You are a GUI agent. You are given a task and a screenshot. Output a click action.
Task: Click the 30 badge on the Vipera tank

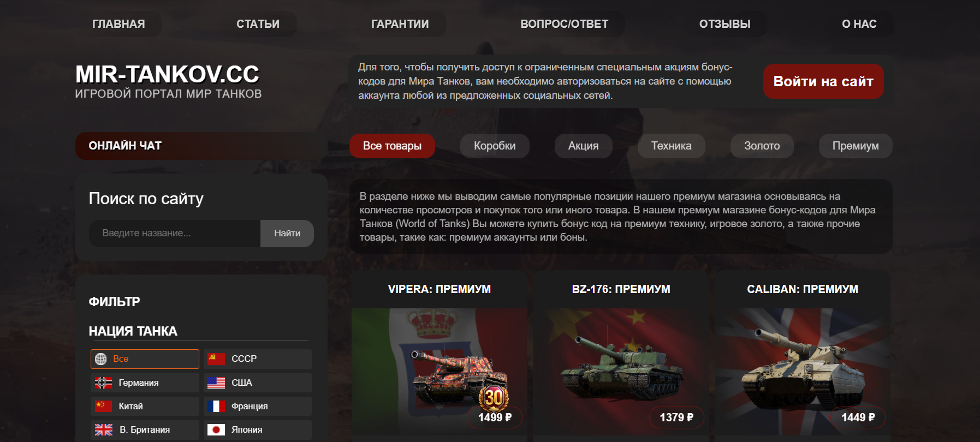point(494,397)
